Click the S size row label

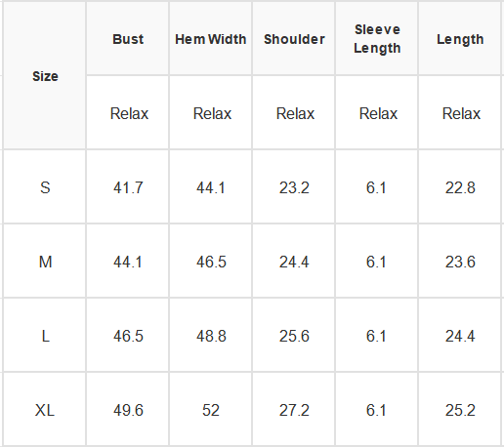click(45, 187)
